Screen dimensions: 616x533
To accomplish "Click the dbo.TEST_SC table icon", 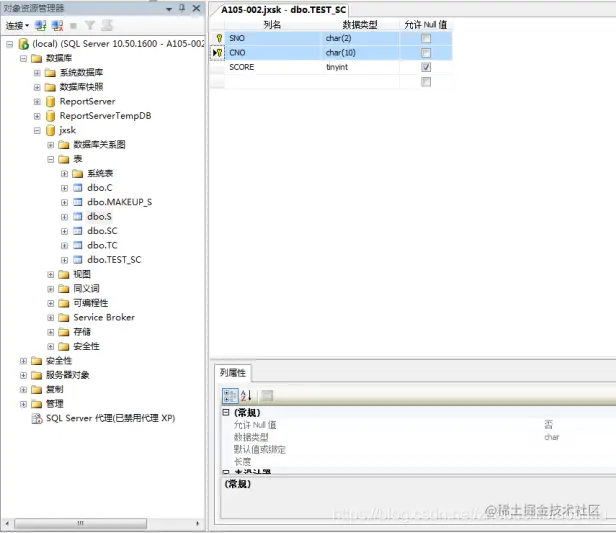I will 78,260.
